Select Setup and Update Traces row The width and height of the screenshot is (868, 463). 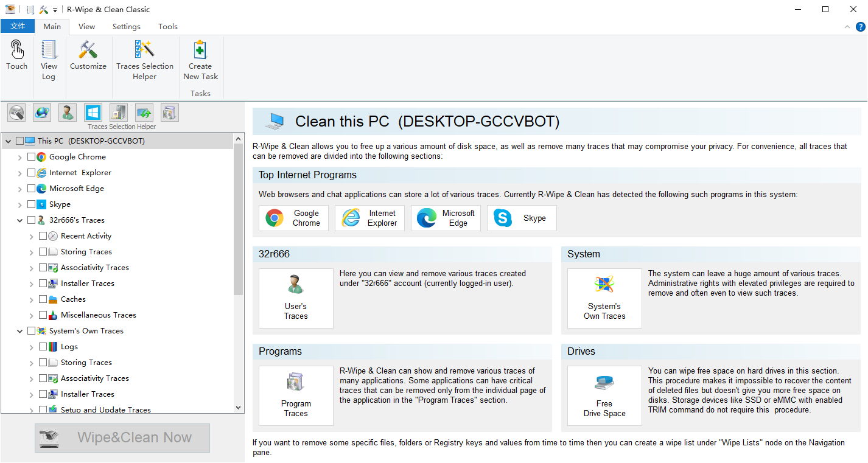[x=106, y=410]
